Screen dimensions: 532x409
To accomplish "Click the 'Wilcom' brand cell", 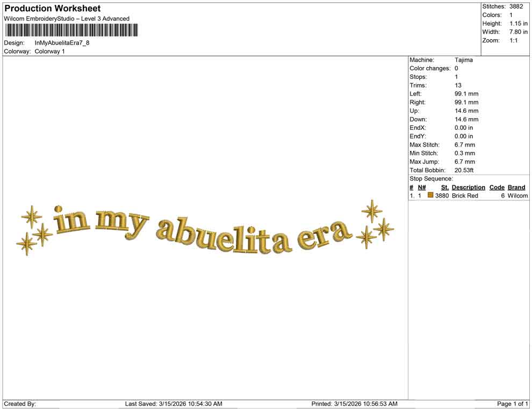I will (517, 195).
